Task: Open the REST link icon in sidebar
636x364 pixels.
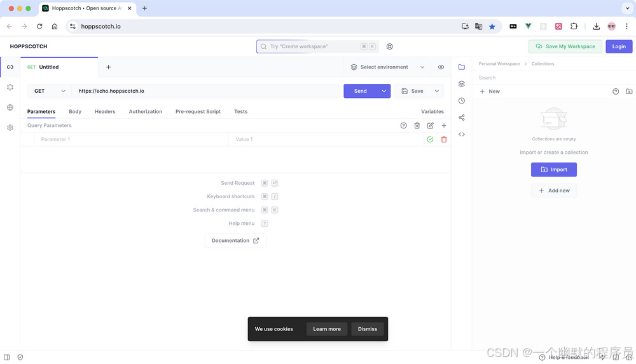Action: (10, 67)
